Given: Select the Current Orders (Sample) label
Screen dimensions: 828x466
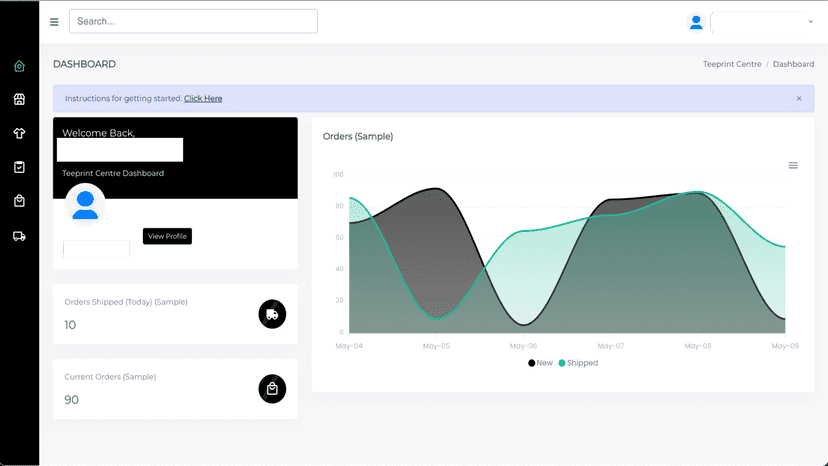Looking at the screenshot, I should pos(110,377).
